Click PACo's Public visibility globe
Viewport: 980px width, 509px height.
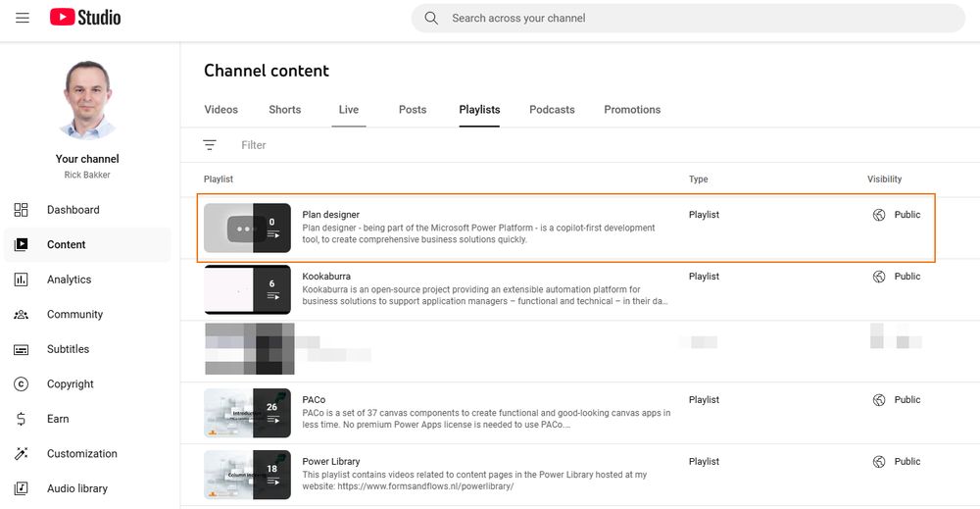(879, 400)
